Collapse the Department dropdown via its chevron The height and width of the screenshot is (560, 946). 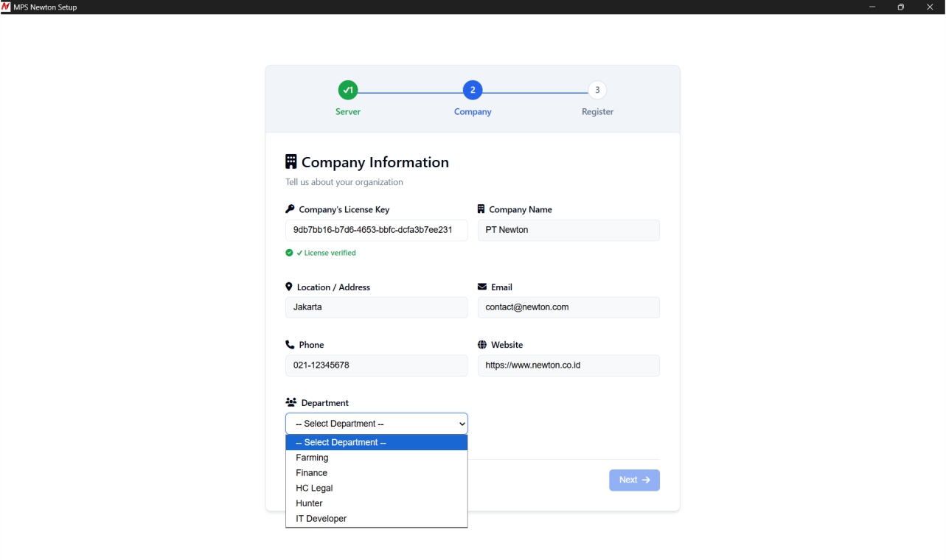click(462, 424)
